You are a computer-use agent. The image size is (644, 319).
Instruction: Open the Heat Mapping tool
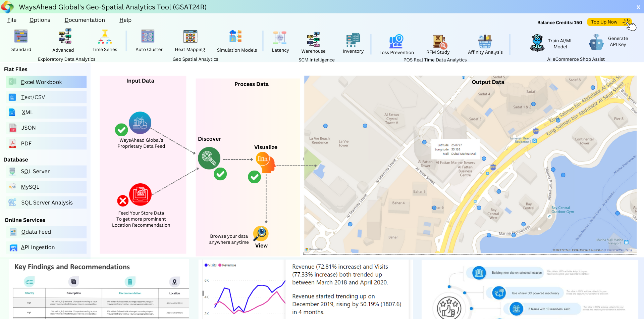click(190, 37)
